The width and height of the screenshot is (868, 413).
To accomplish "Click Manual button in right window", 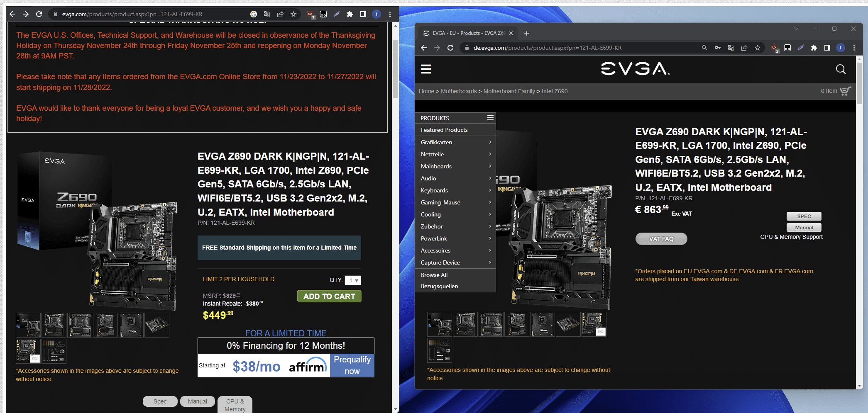I will pos(804,227).
